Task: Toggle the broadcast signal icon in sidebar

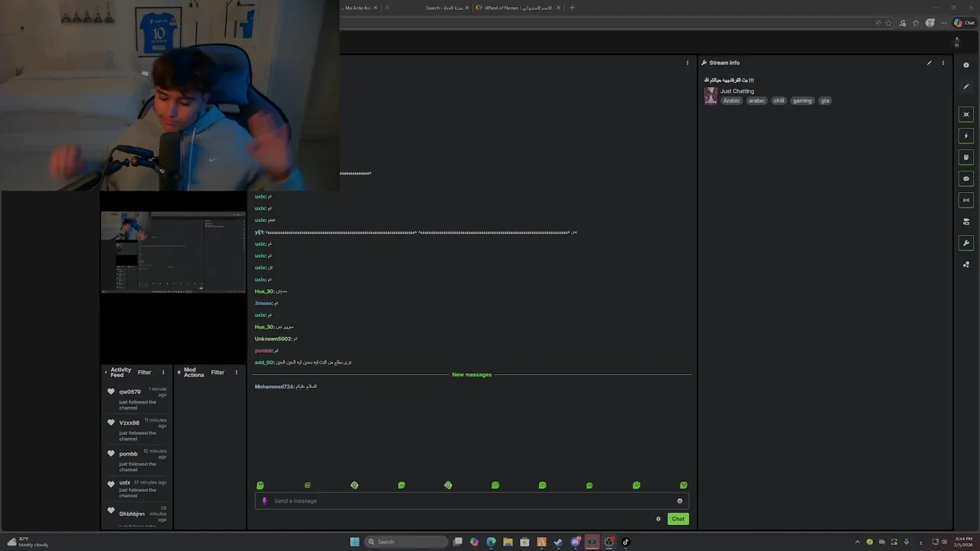Action: 966,200
